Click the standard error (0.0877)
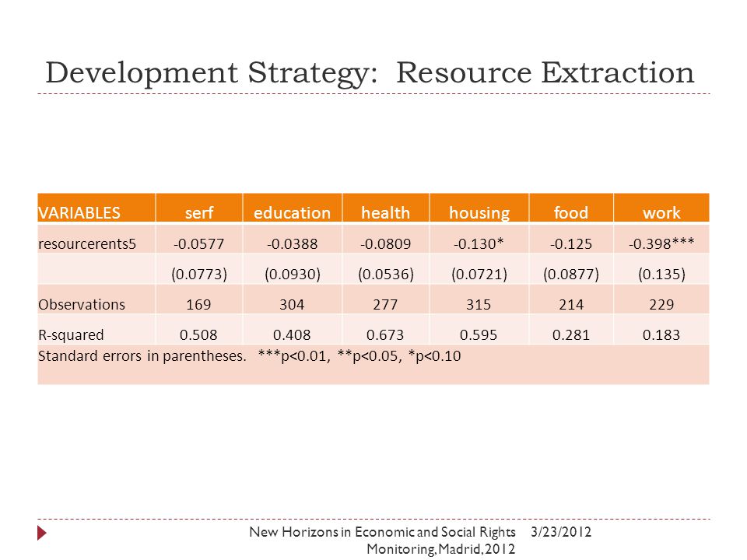The image size is (747, 560). coord(570,275)
